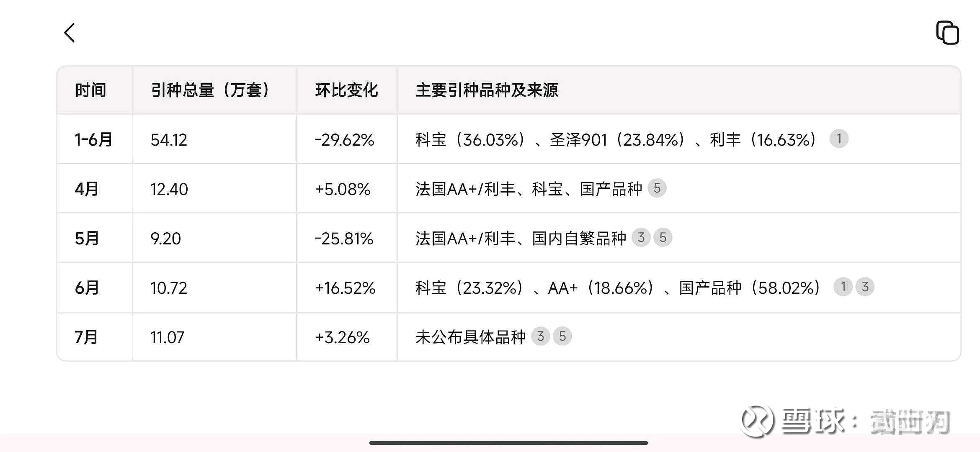This screenshot has height=452, width=980.
Task: Open citation badge 5 in the 4月 row
Action: (657, 188)
